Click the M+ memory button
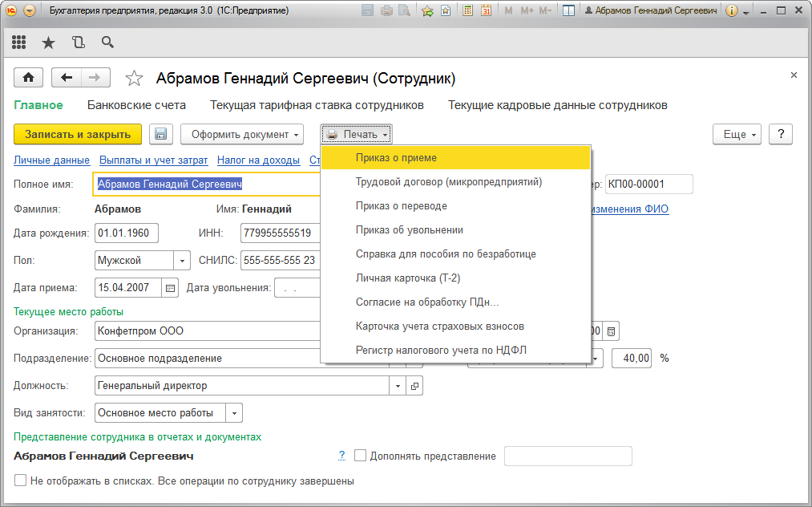 [527, 10]
